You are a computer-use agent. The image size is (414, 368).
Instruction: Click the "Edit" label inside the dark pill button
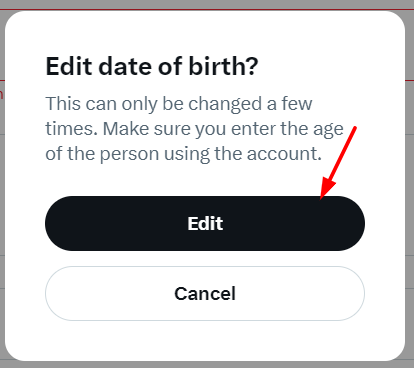click(205, 223)
